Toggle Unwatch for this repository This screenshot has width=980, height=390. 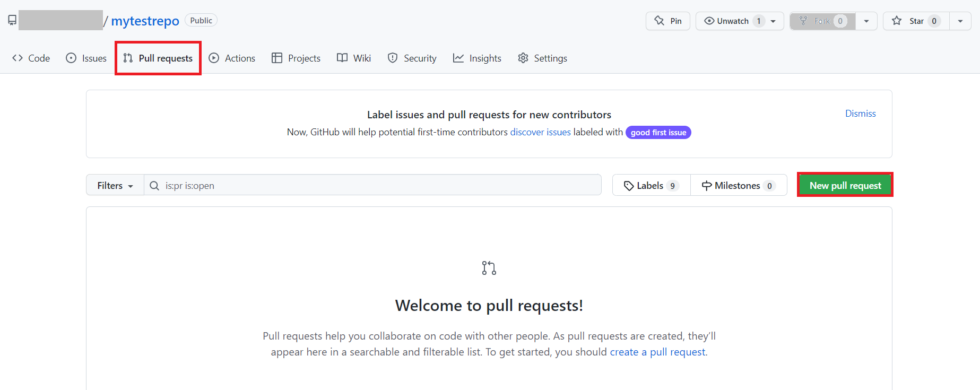pyautogui.click(x=732, y=21)
